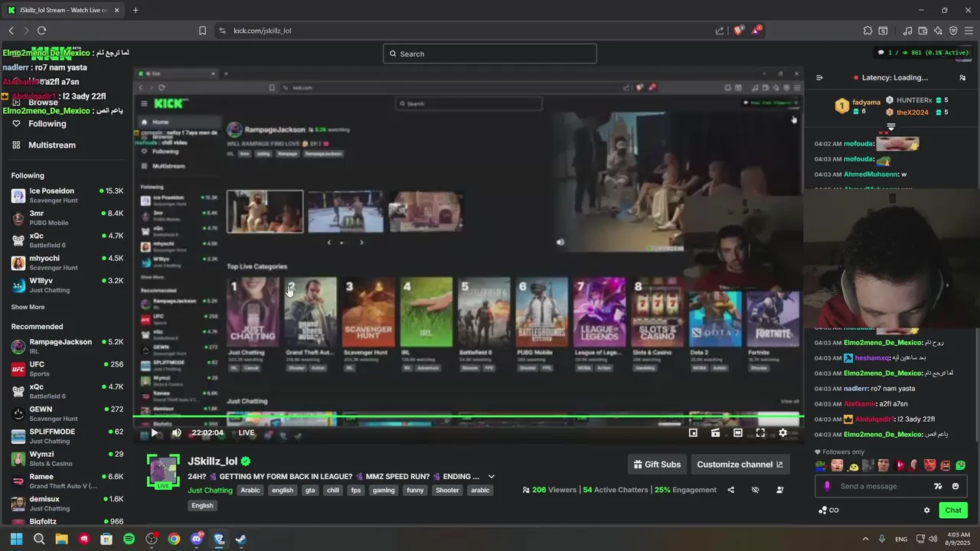980x551 pixels.
Task: Open mhyochi channel in sidebar
Action: pyautogui.click(x=67, y=262)
